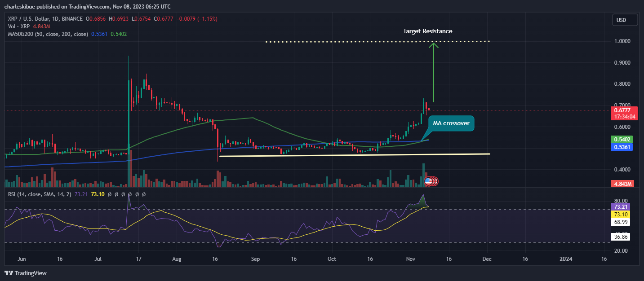Click the Jun label on the time axis
The height and width of the screenshot is (281, 644).
(x=22, y=259)
